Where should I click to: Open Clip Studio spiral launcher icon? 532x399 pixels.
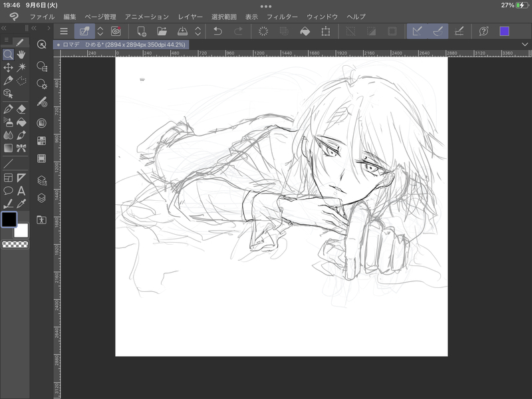pos(116,31)
